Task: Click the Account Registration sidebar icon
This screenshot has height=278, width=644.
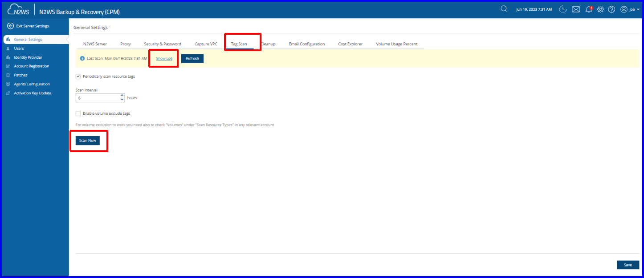Action: 8,66
